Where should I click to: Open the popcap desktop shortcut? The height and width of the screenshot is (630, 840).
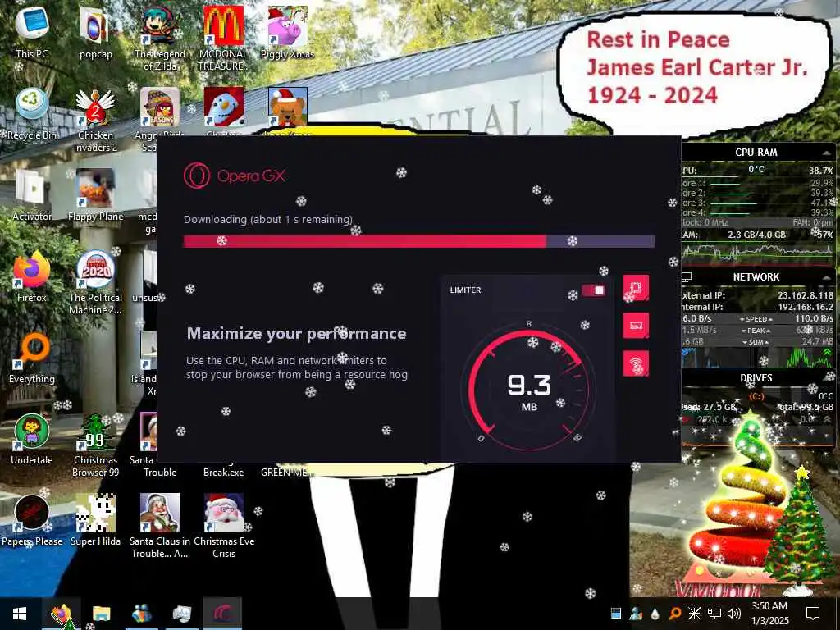point(95,33)
